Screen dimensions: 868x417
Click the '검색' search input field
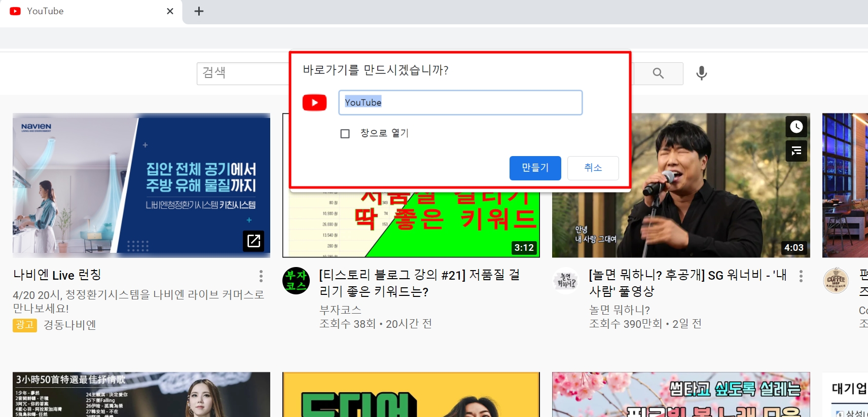[x=242, y=73]
